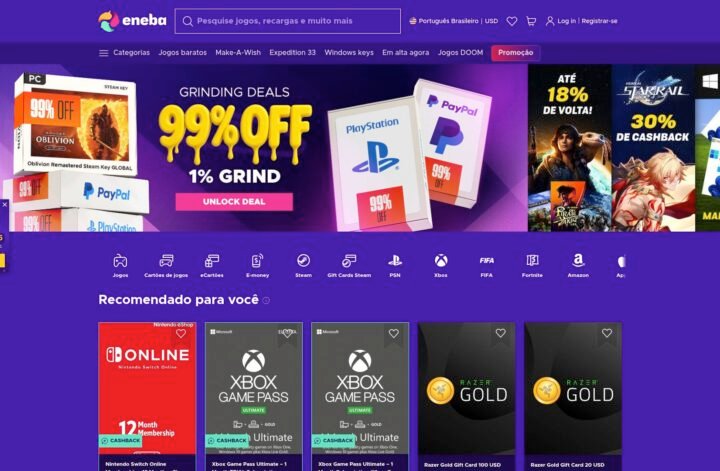The image size is (720, 471).
Task: Click the Promoção button
Action: tap(515, 53)
